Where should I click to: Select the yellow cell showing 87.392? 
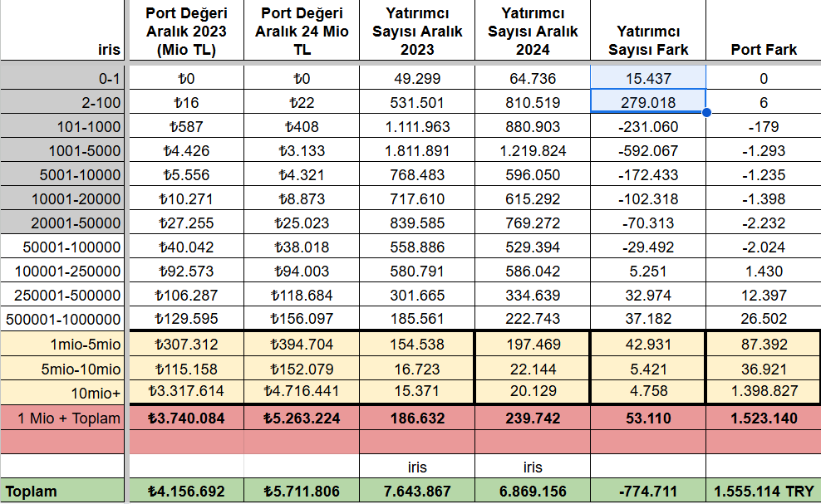click(x=764, y=344)
